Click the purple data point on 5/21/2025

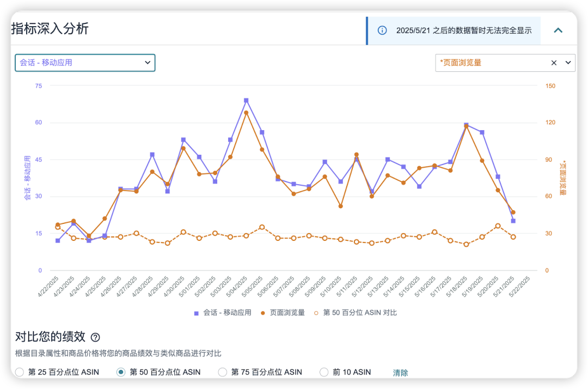pos(513,221)
